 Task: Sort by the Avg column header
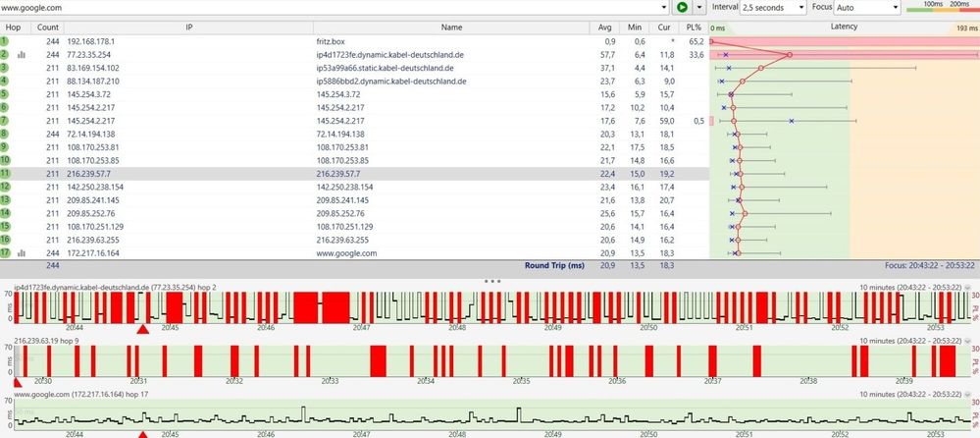(x=604, y=28)
